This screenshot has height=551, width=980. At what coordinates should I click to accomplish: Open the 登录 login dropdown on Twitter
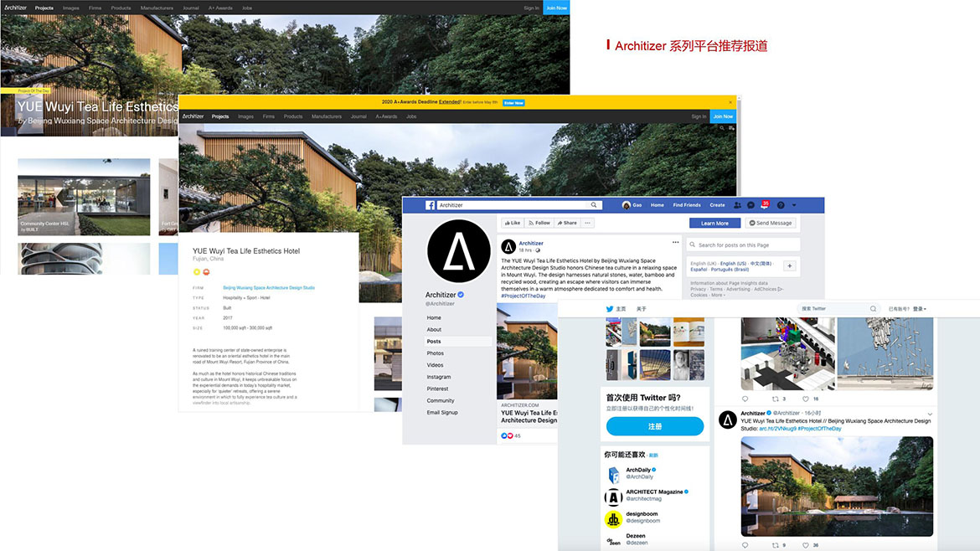(920, 309)
